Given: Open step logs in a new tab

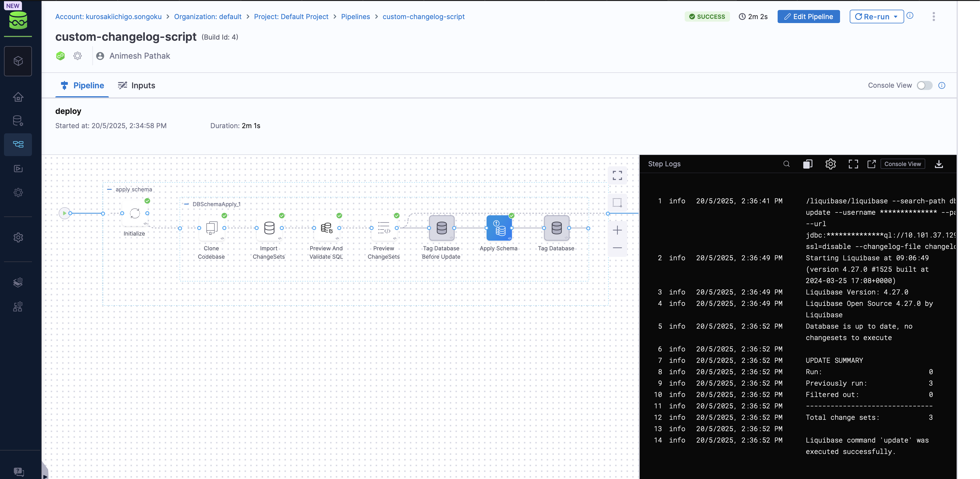Looking at the screenshot, I should (x=872, y=164).
